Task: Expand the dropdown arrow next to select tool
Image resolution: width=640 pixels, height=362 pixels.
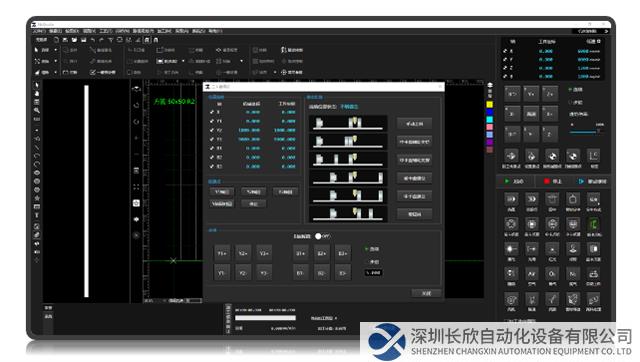Action: [56, 50]
